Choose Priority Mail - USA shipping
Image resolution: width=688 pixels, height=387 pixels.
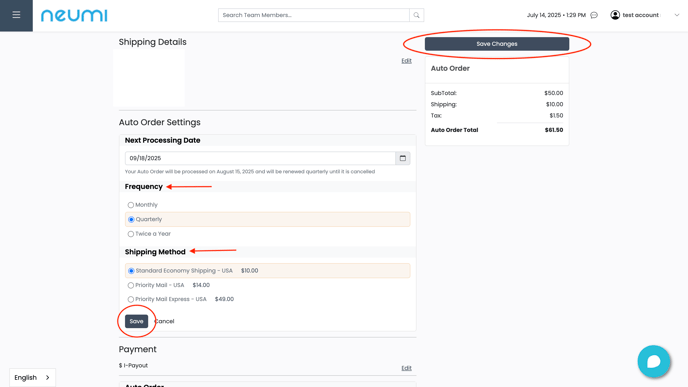pyautogui.click(x=131, y=285)
